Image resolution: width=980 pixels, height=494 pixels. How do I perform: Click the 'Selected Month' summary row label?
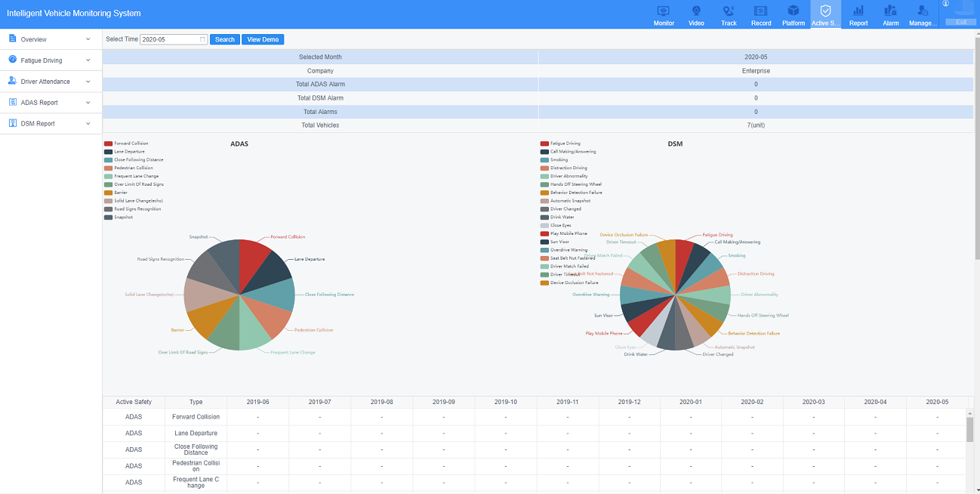tap(320, 57)
